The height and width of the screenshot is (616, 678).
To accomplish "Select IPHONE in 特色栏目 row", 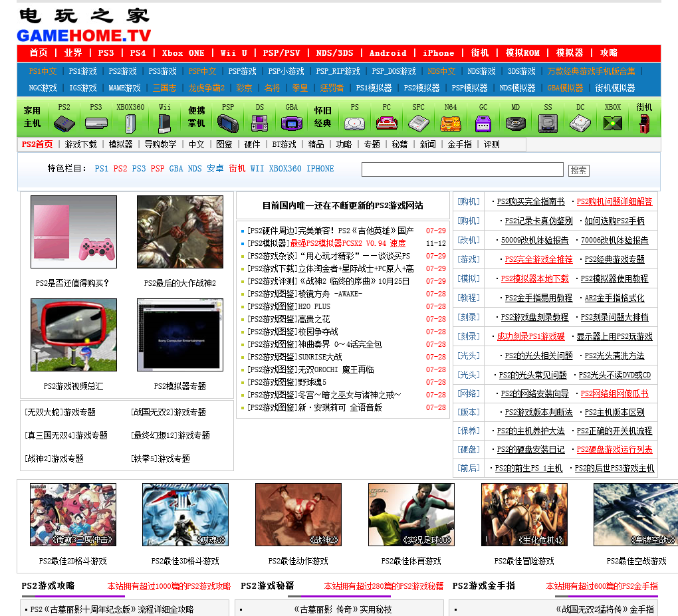I will click(x=320, y=169).
